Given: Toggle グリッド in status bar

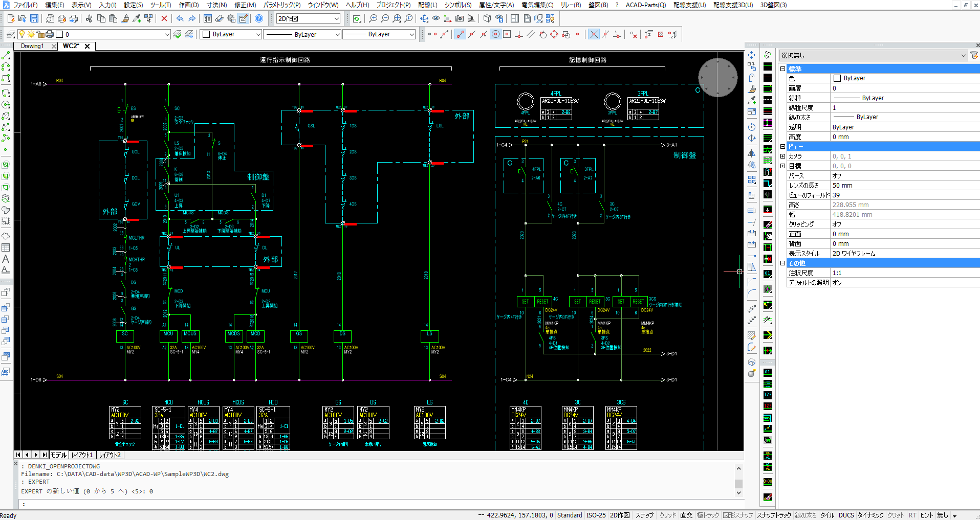Looking at the screenshot, I should coord(668,515).
